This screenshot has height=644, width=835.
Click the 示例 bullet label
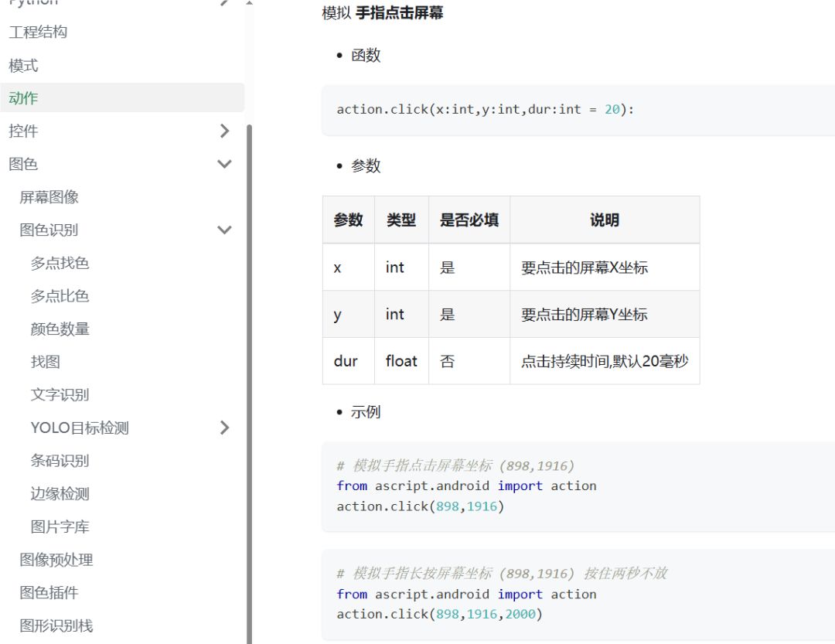pos(365,412)
